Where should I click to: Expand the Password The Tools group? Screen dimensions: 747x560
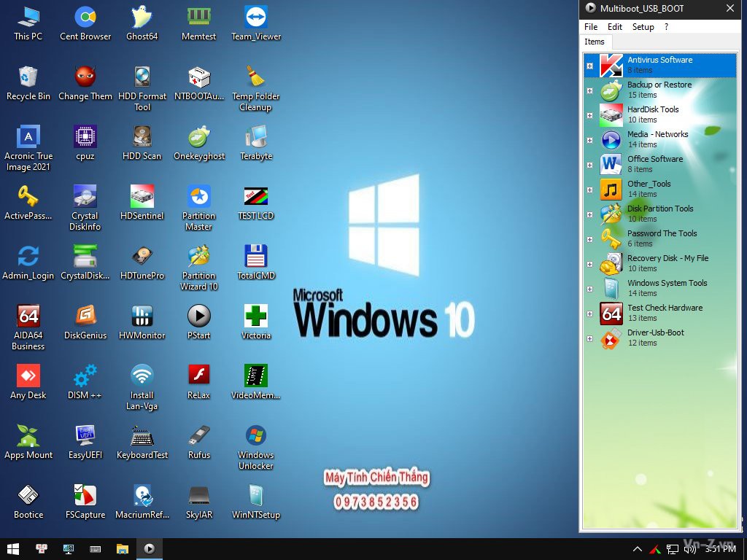pyautogui.click(x=589, y=239)
